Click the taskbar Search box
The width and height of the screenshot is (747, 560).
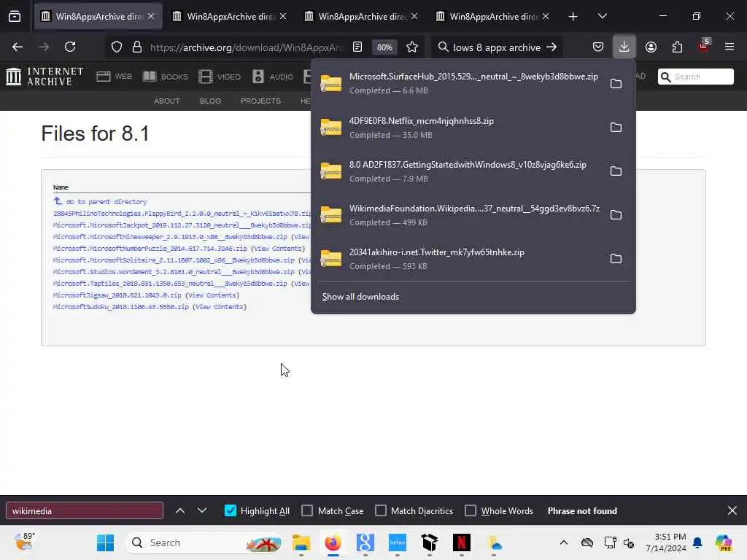tap(204, 542)
